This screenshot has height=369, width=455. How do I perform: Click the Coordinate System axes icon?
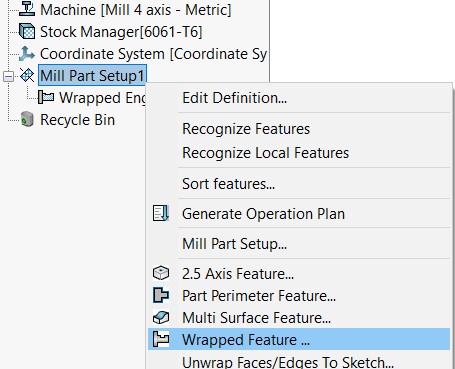[27, 54]
